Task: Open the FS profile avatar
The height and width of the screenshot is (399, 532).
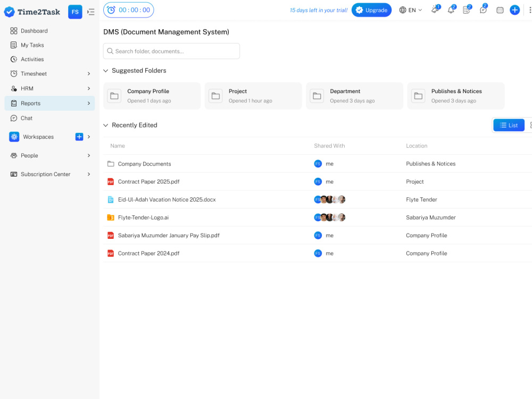Action: [x=75, y=12]
